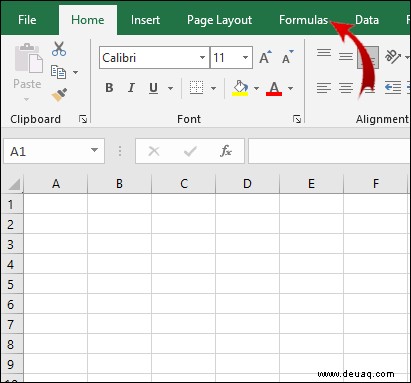This screenshot has height=383, width=411.
Task: Open the Formulas tab
Action: coord(304,20)
